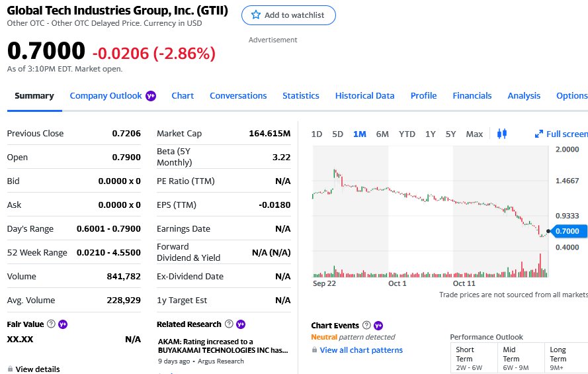Click the Chart Events help icon

pyautogui.click(x=366, y=325)
